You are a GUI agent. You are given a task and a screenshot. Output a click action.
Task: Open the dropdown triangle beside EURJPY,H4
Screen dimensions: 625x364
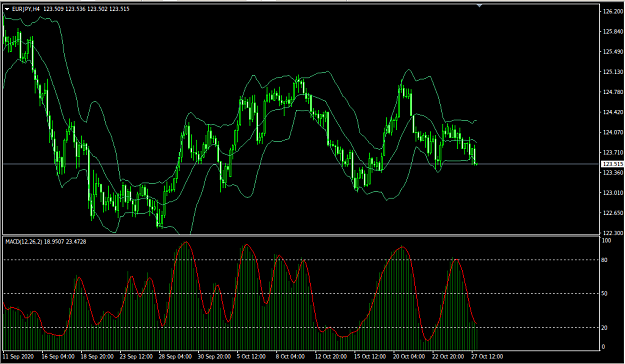pos(7,9)
